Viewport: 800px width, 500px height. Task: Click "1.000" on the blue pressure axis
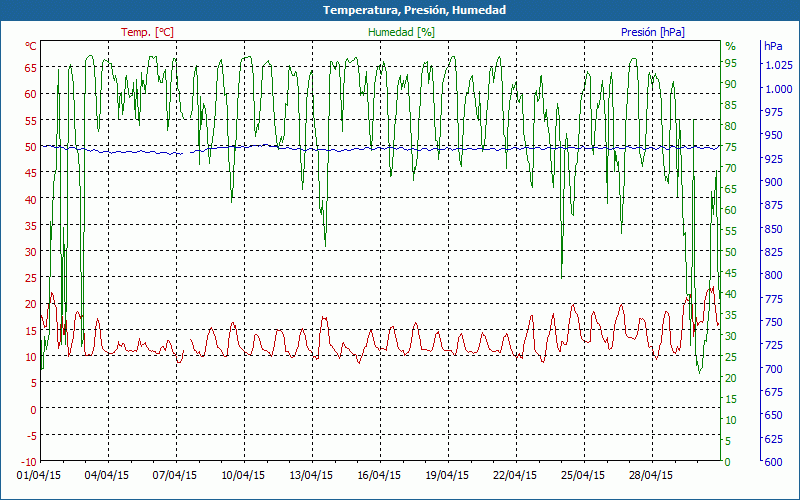(779, 89)
